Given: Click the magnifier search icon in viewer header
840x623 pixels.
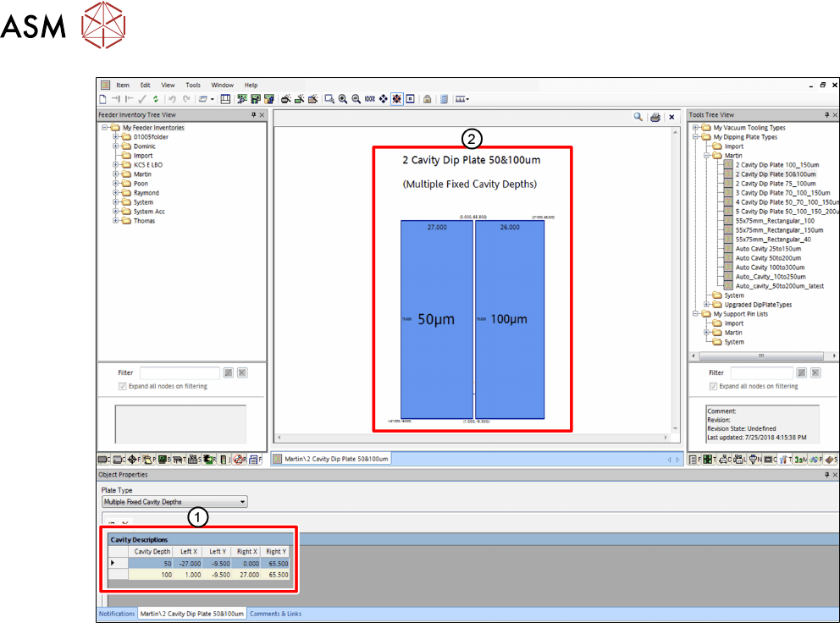Looking at the screenshot, I should pos(638,117).
